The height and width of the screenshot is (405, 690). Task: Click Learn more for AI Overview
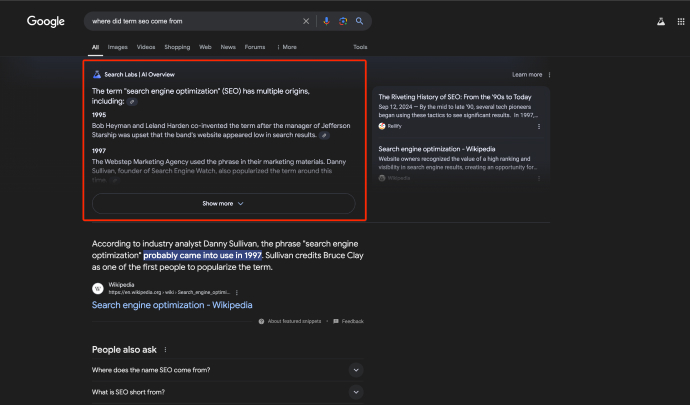click(x=527, y=75)
